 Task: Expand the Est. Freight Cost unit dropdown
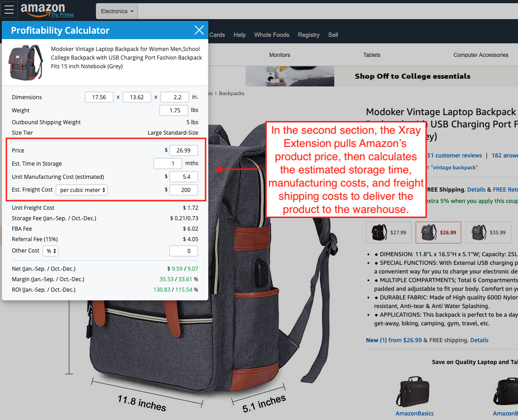pos(81,190)
